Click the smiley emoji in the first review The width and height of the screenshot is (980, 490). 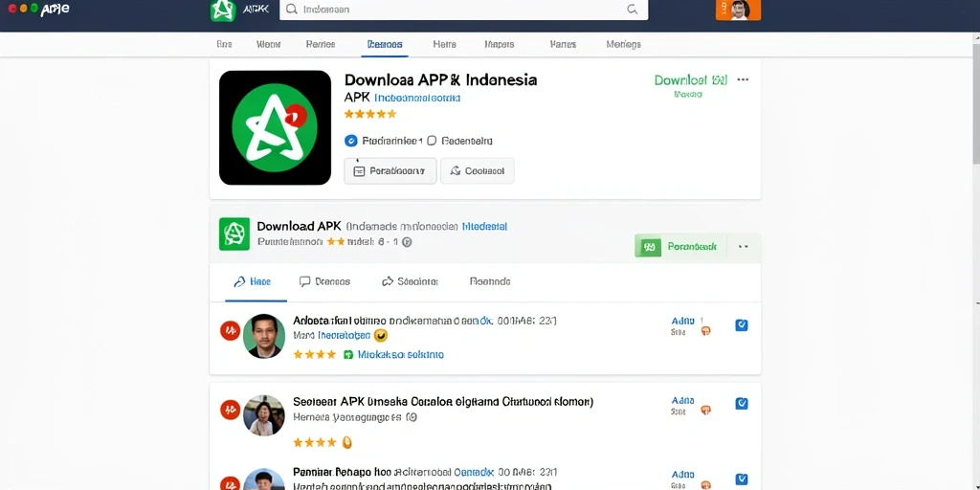[x=381, y=336]
